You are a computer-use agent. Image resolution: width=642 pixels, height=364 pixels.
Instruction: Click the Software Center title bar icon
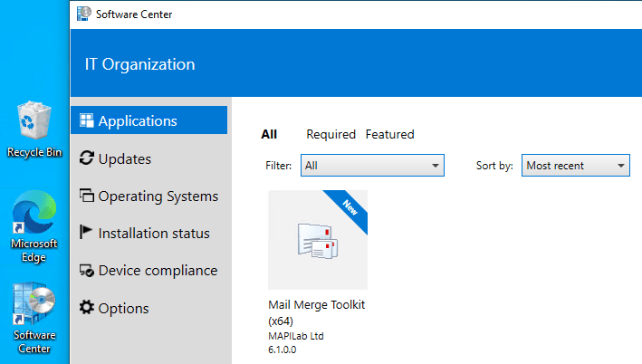84,14
